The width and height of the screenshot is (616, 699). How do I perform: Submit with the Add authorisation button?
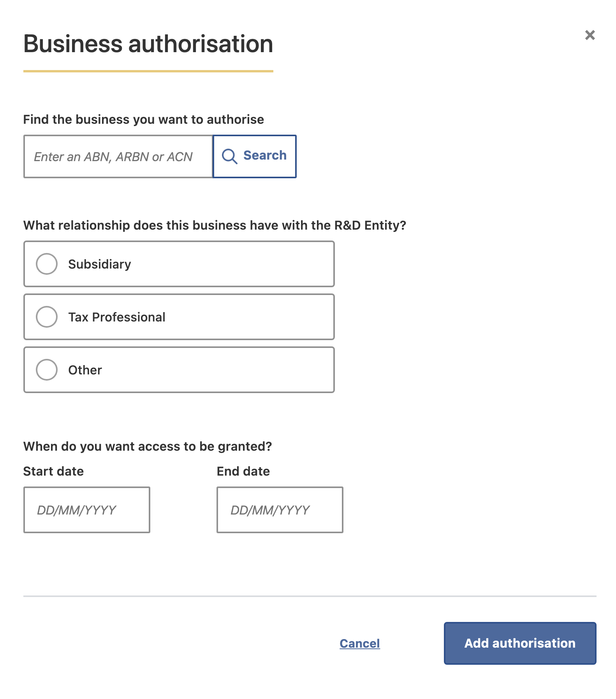(520, 643)
